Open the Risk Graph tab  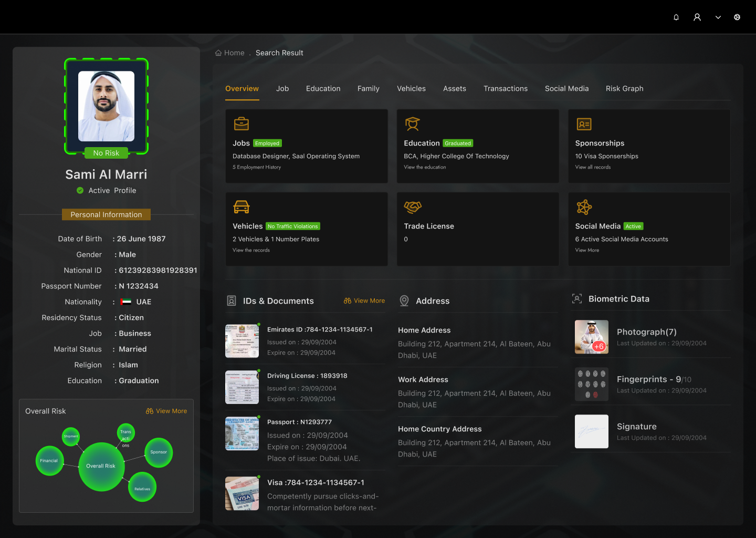[x=624, y=89]
